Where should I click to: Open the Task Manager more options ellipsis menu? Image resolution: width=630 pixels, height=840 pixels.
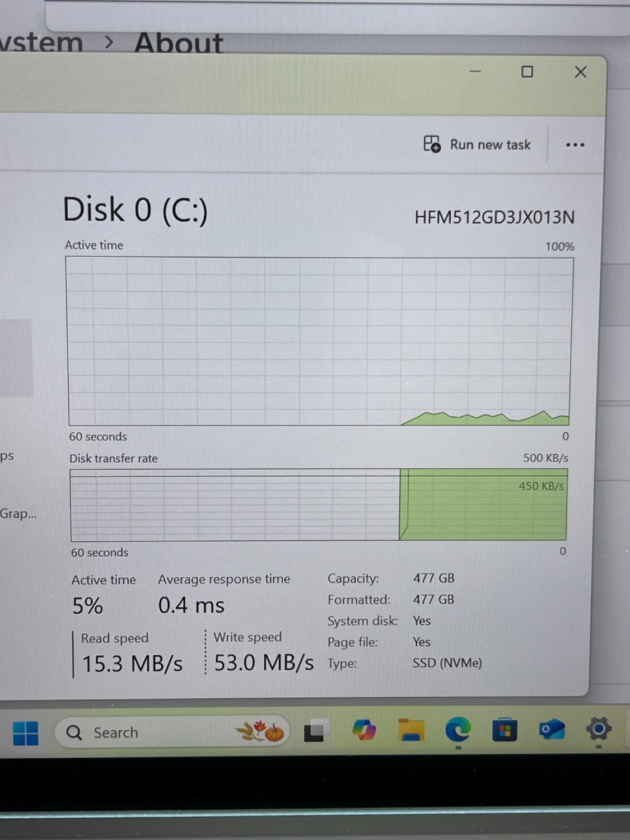[x=575, y=144]
